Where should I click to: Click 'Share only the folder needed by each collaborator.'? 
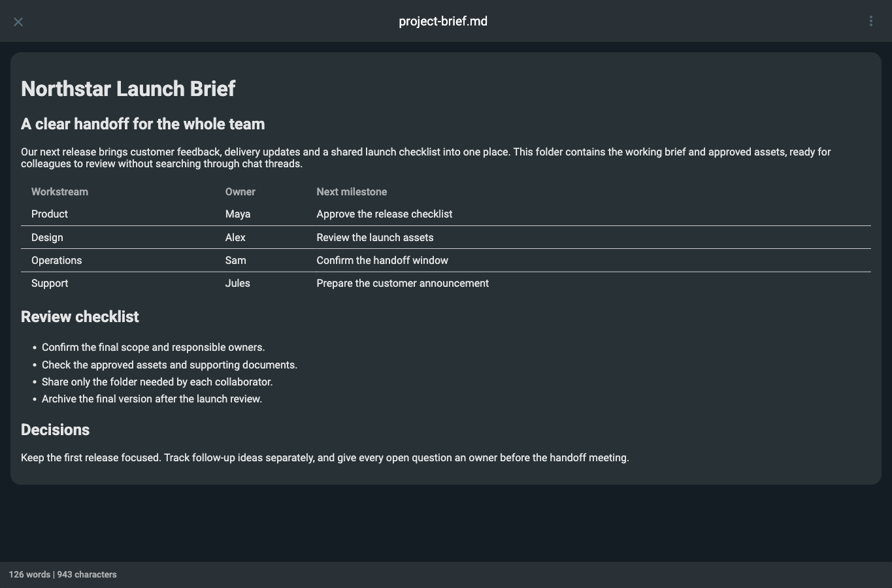tap(157, 382)
